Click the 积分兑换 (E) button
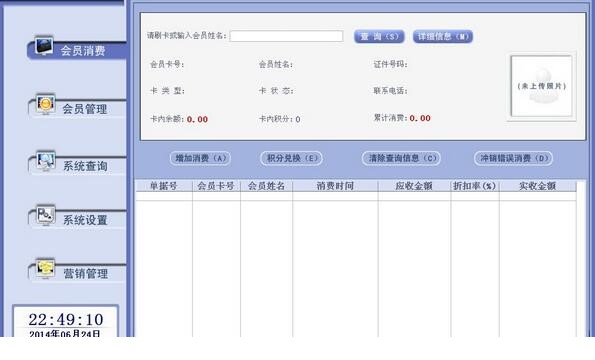Viewport: 595px width, 360px height. pyautogui.click(x=291, y=158)
